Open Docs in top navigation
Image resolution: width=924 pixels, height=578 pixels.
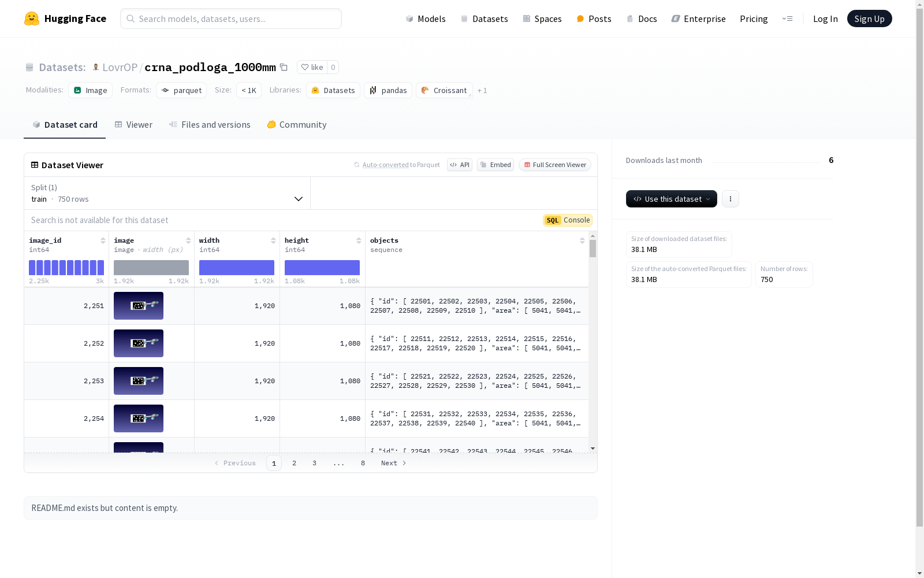click(x=642, y=18)
